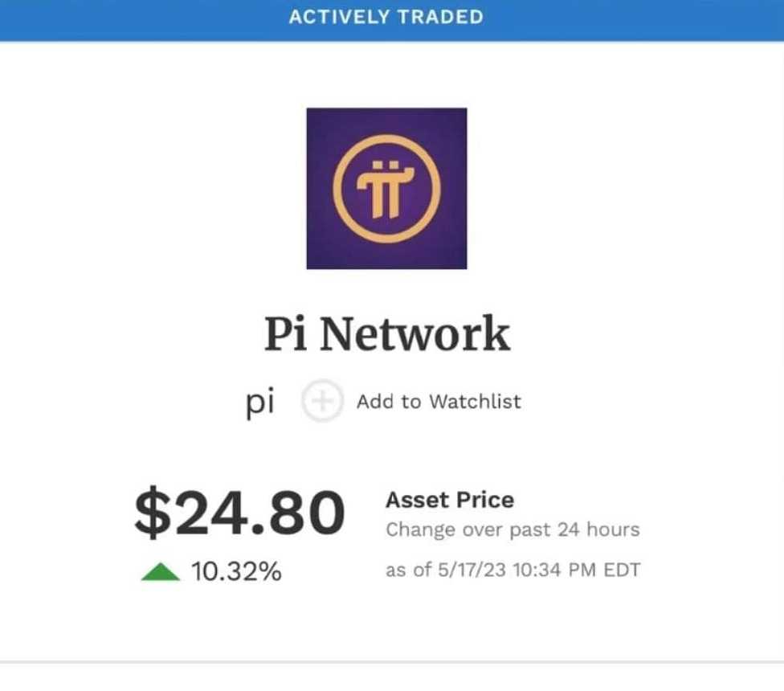Click the word Network in the title

[x=414, y=334]
